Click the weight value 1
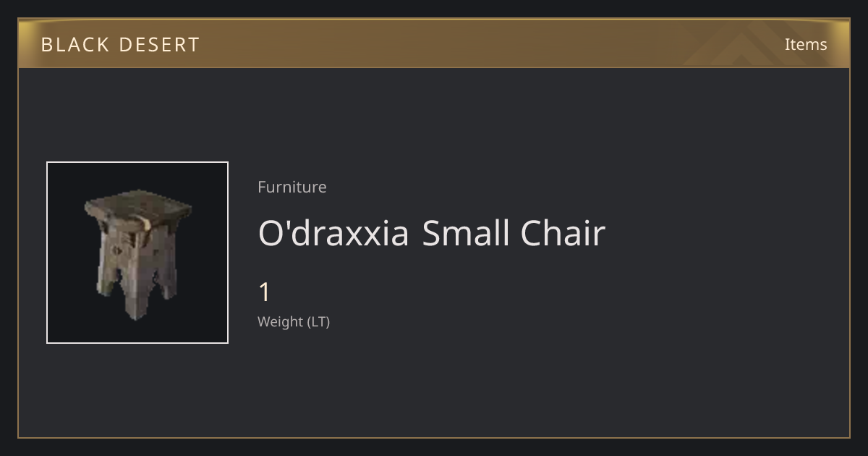 coord(264,292)
